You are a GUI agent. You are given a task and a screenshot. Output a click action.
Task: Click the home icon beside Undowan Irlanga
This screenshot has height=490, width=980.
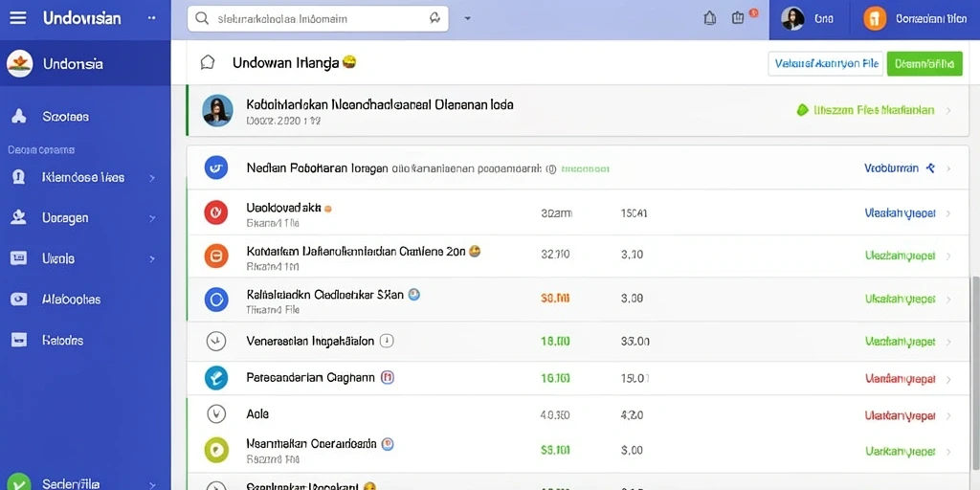(x=208, y=62)
